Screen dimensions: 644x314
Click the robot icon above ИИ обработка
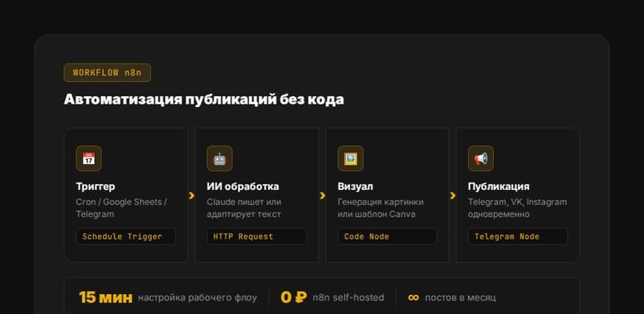pyautogui.click(x=220, y=158)
